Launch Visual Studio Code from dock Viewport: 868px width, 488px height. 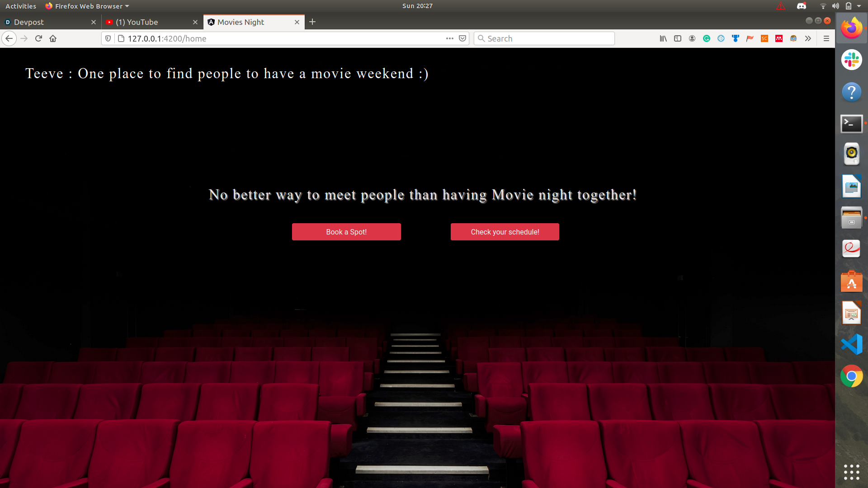click(851, 344)
